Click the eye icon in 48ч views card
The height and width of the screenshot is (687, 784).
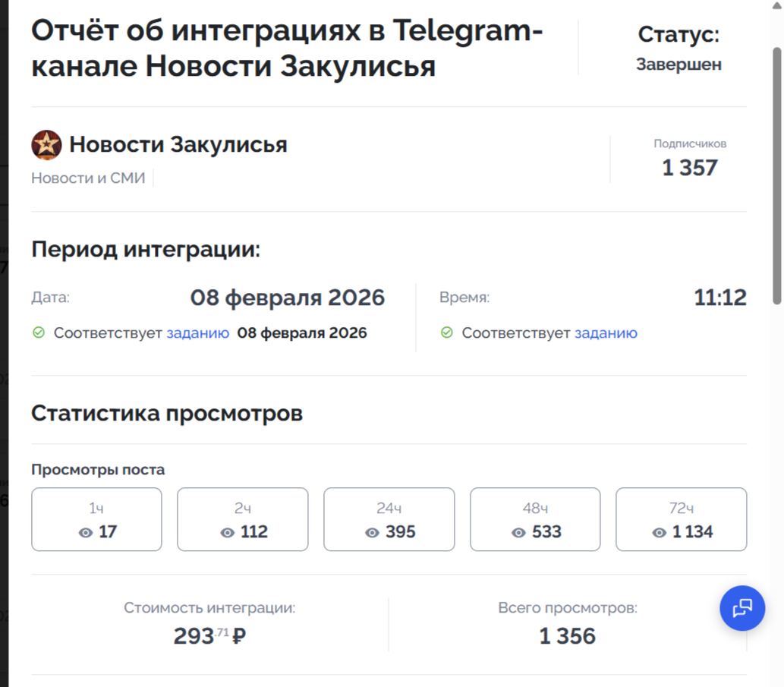tap(518, 533)
